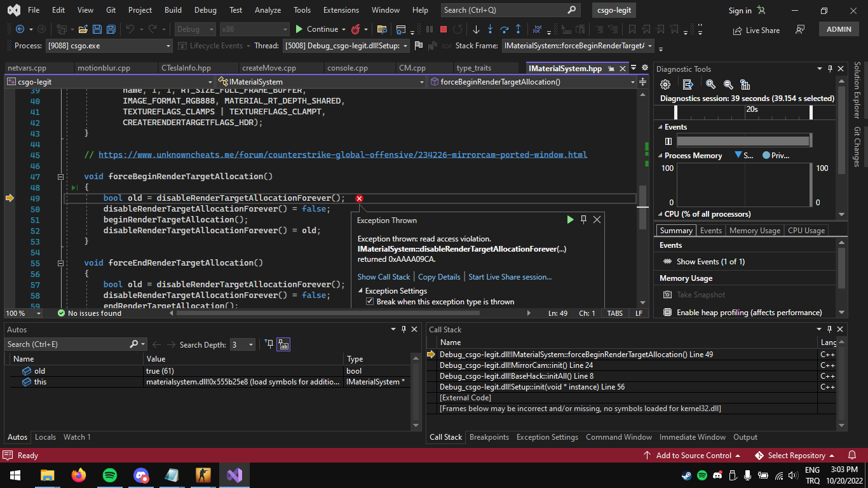Zoom in on the diagnostics timeline magnifier

coord(712,83)
